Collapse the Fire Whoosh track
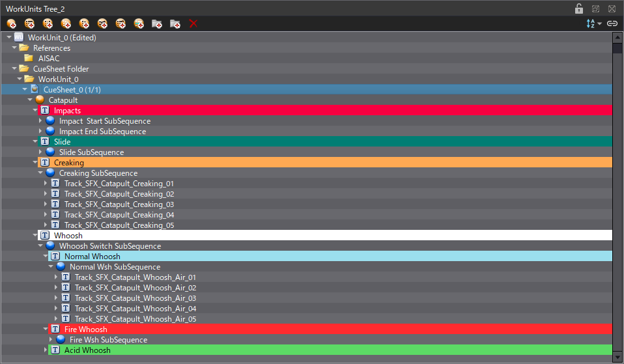Image resolution: width=624 pixels, height=364 pixels. (x=46, y=329)
